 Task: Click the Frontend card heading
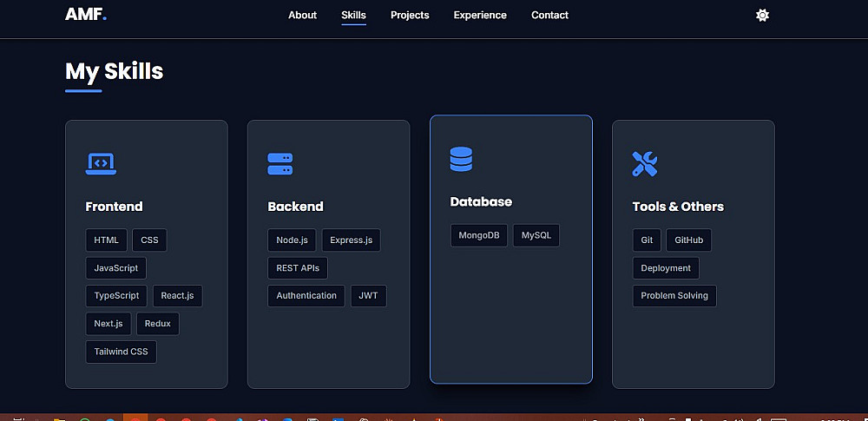tap(114, 207)
